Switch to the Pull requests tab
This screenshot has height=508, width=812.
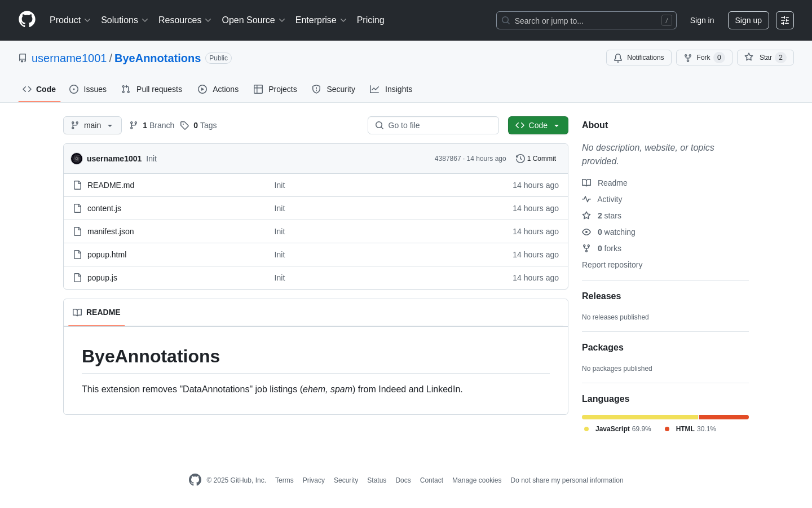pos(152,89)
